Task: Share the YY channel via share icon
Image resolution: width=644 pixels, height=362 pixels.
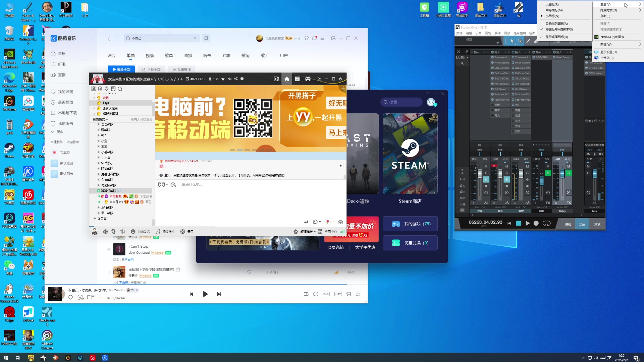Action: (236, 79)
